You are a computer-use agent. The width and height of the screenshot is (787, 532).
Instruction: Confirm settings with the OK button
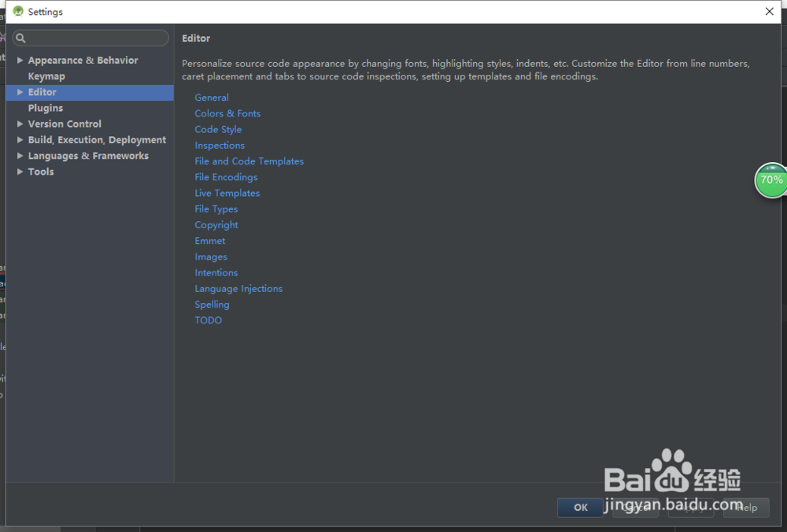pos(580,508)
